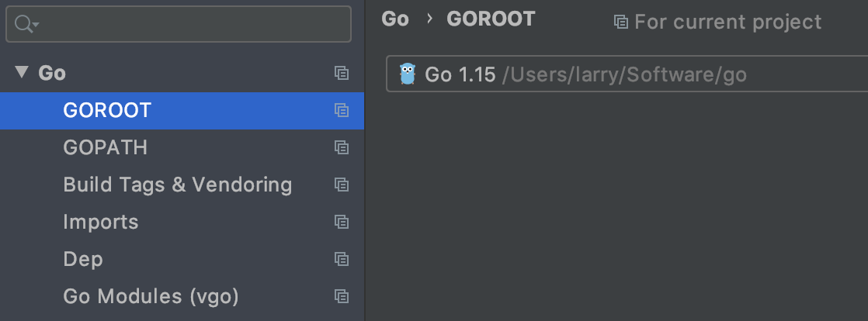Click project icon beside Go Modules (vgo)
Image resolution: width=868 pixels, height=321 pixels.
pyautogui.click(x=341, y=296)
